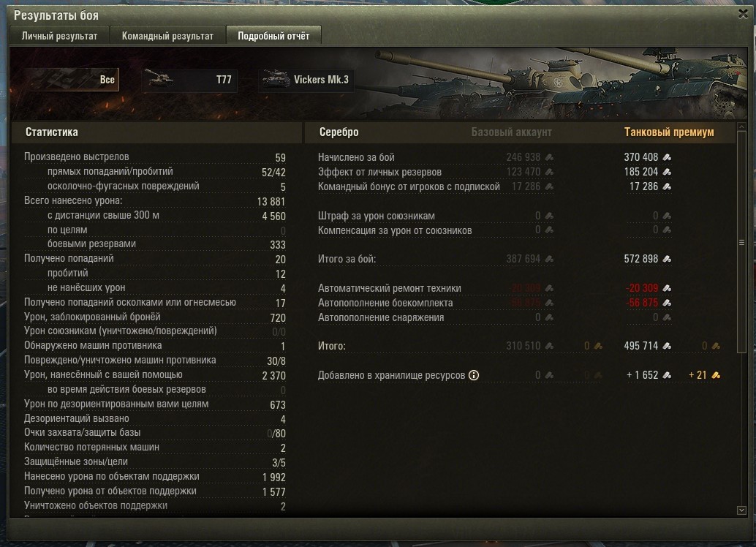Open Командный результат tab
This screenshot has height=547, width=756.
click(x=167, y=36)
